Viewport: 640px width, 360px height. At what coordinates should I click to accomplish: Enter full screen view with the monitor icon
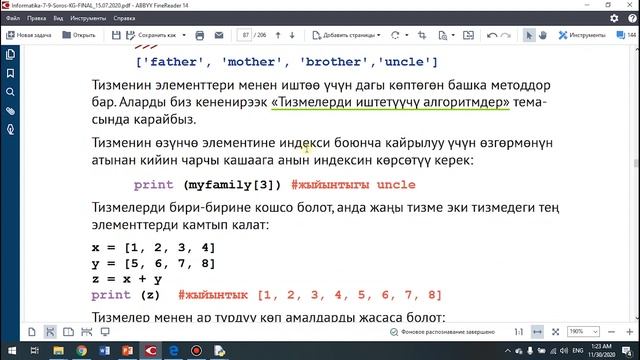pyautogui.click(x=105, y=332)
